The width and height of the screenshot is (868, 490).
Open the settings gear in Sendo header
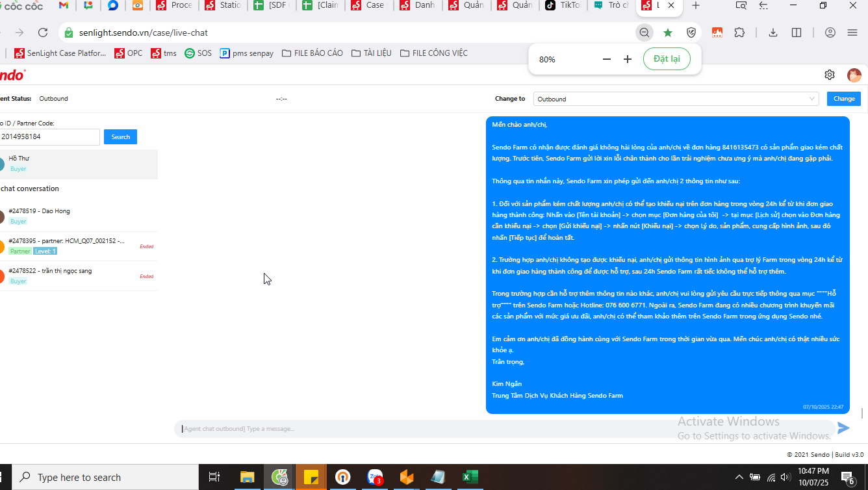[x=830, y=75]
